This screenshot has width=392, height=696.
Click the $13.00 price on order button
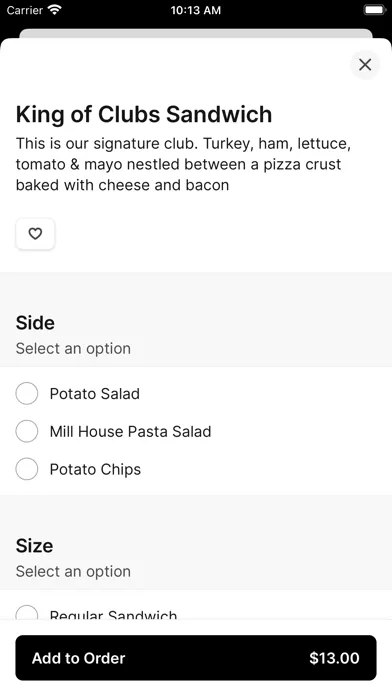[334, 658]
